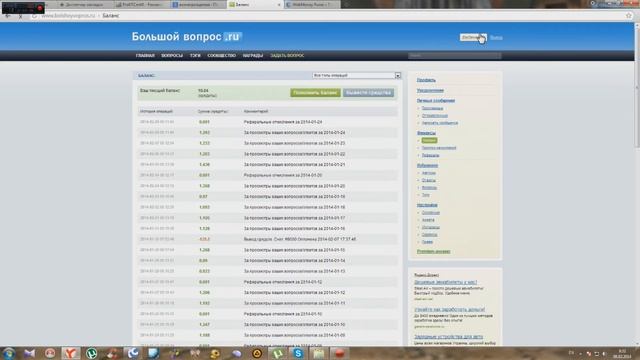The width and height of the screenshot is (640, 360).
Task: Open the Skype taskbar icon
Action: point(298,353)
